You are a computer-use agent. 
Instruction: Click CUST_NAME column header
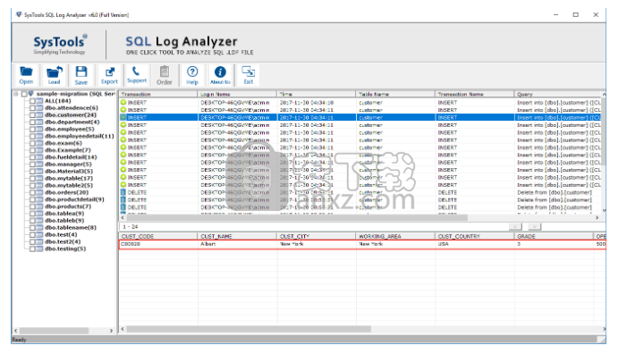coord(237,237)
